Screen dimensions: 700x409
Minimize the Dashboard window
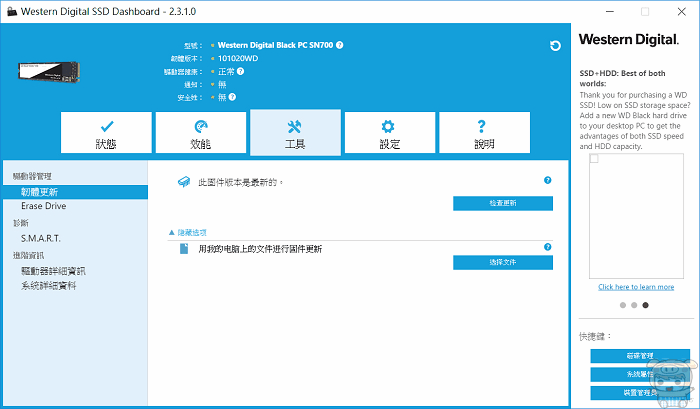point(610,12)
